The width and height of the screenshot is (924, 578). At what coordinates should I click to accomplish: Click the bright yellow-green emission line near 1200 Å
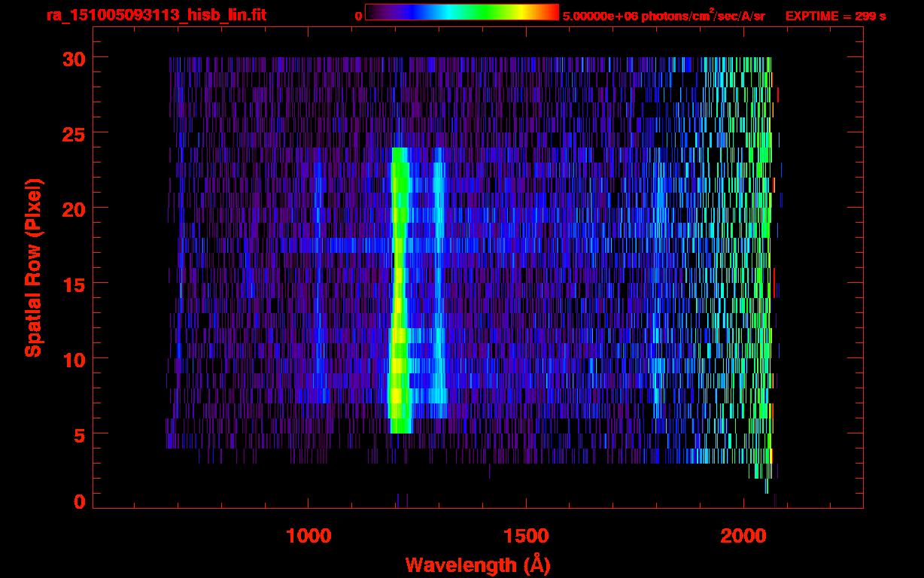[x=399, y=301]
